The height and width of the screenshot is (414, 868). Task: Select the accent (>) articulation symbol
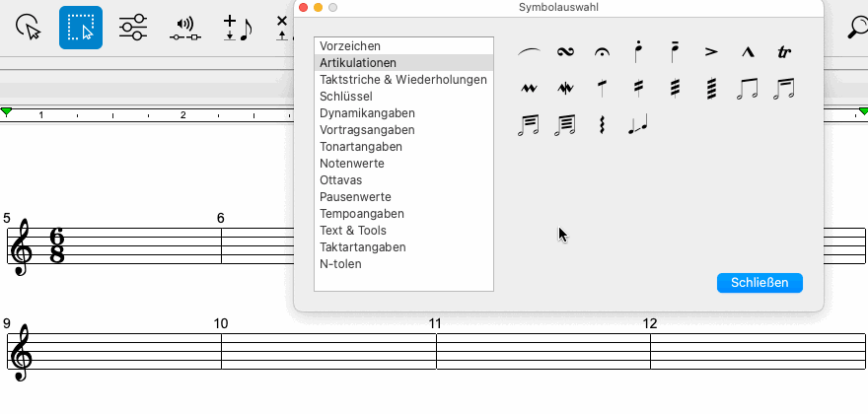click(711, 52)
